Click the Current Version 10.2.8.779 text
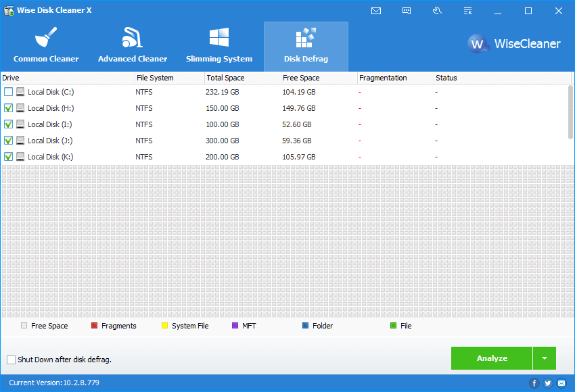Viewport: 575px width, 392px height. (x=54, y=383)
